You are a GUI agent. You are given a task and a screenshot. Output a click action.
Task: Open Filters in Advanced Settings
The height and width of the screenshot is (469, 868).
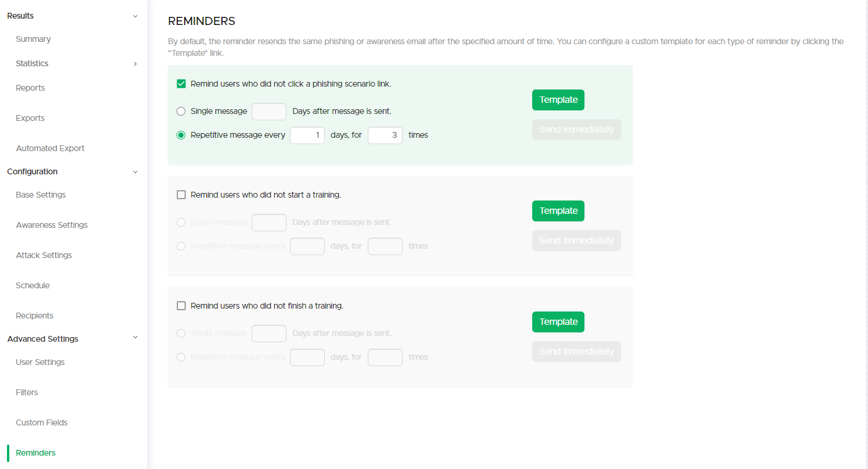[x=27, y=392]
